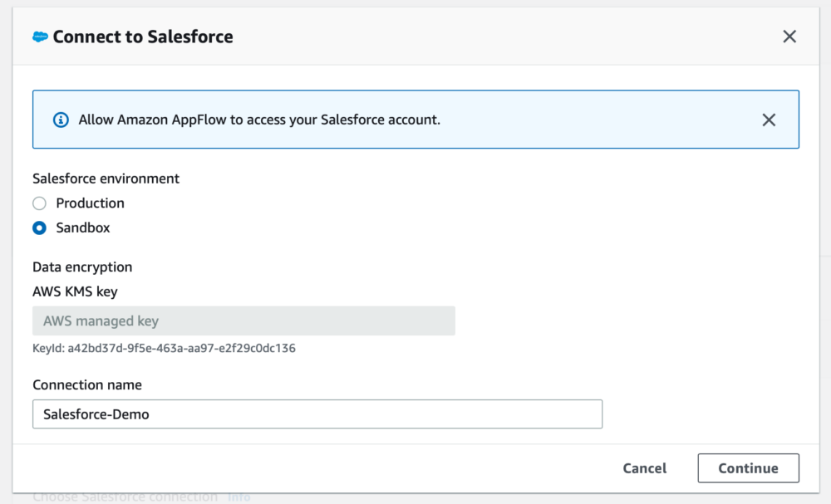Screen dimensions: 831x504
Task: Click the Info link behind the dialog
Action: 239,497
